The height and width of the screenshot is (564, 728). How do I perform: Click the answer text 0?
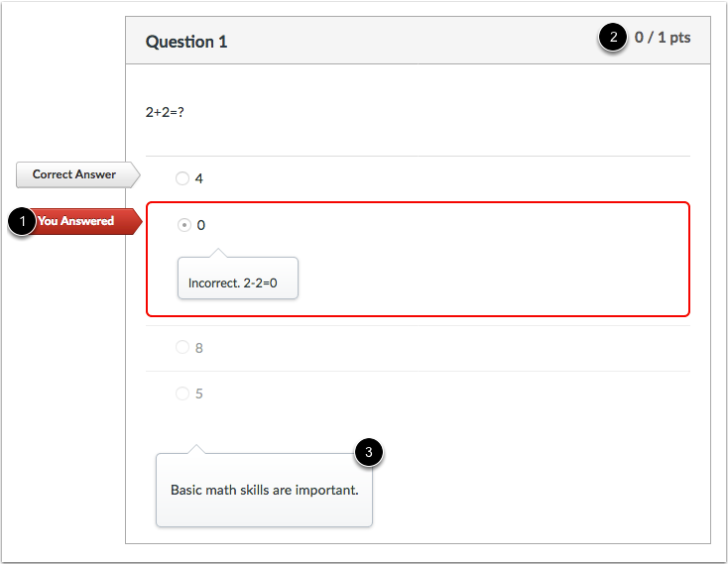[200, 225]
